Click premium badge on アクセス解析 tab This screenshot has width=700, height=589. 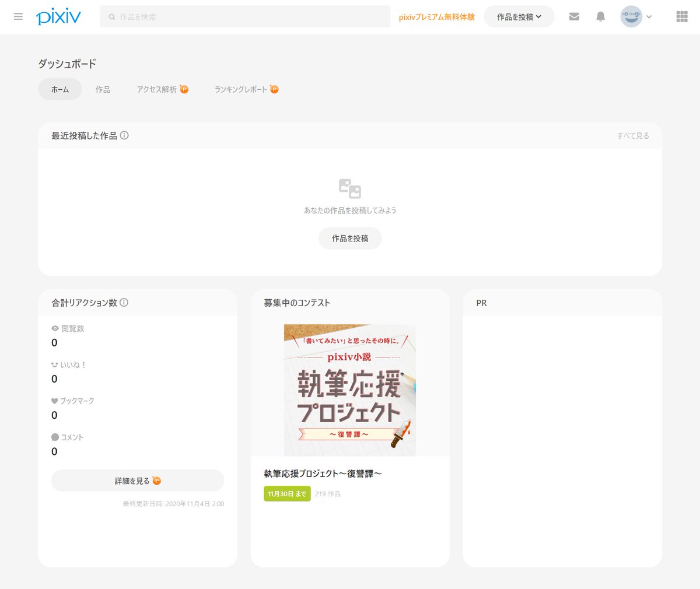tap(184, 89)
